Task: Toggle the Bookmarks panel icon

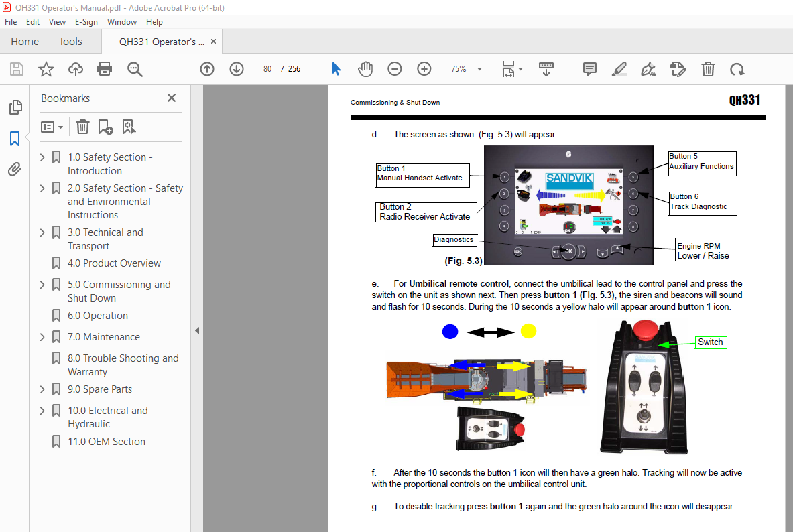Action: coord(15,139)
